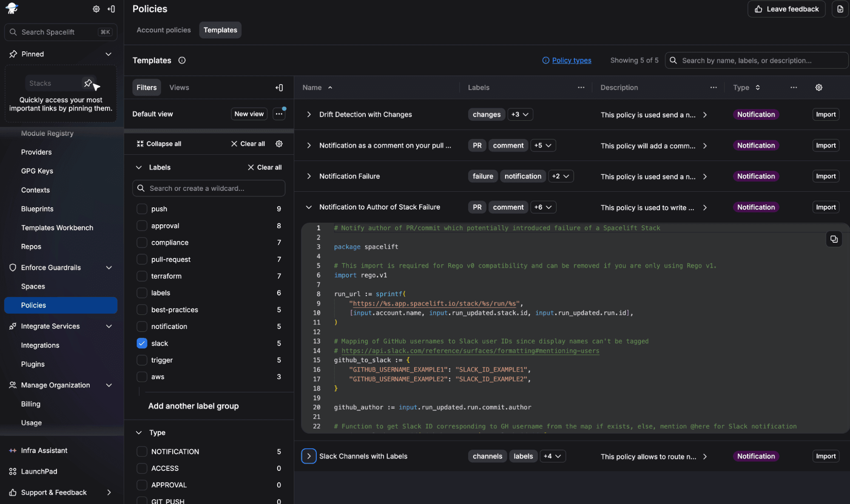The height and width of the screenshot is (504, 850).
Task: Check the NOTIFICATION type filter
Action: tap(142, 451)
